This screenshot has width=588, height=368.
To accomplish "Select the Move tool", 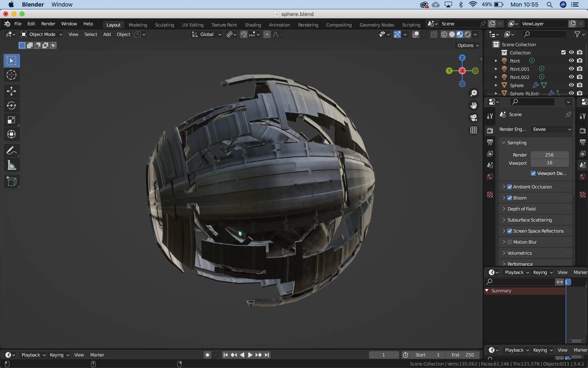I will pyautogui.click(x=11, y=91).
